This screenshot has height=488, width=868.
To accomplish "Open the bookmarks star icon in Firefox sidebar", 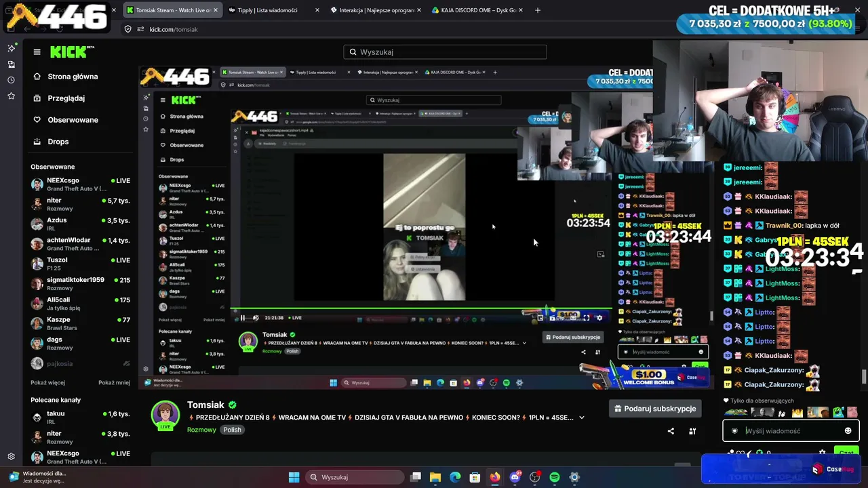I will click(11, 96).
